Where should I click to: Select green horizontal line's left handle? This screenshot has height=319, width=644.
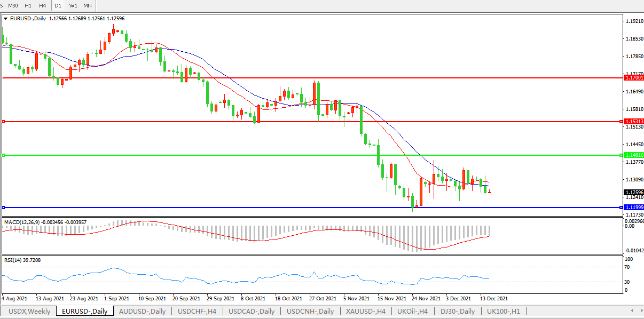click(3, 155)
